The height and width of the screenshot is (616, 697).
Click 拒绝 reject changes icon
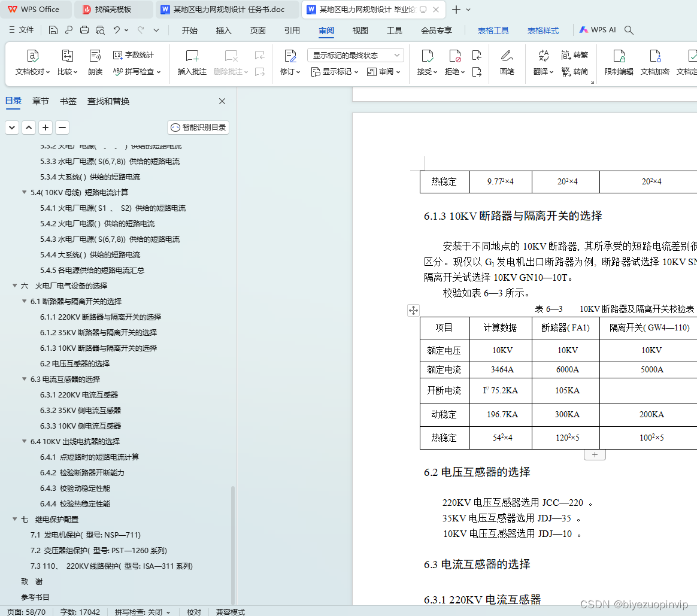pos(454,56)
